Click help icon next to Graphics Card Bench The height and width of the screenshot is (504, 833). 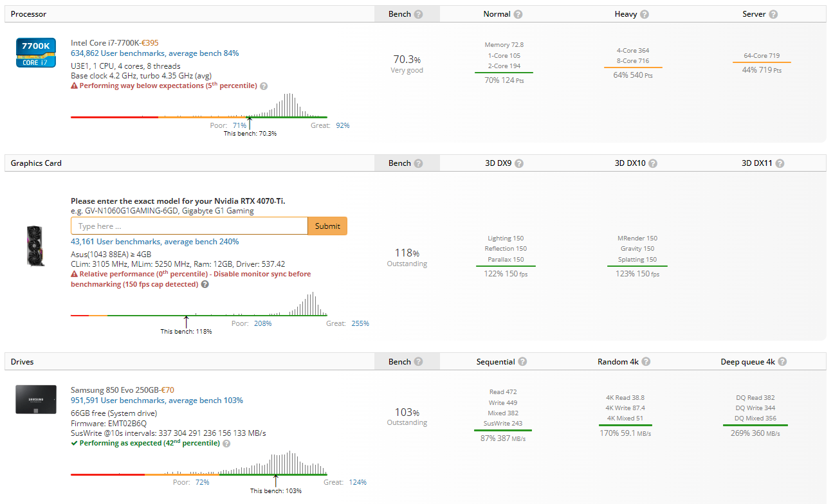click(x=419, y=163)
